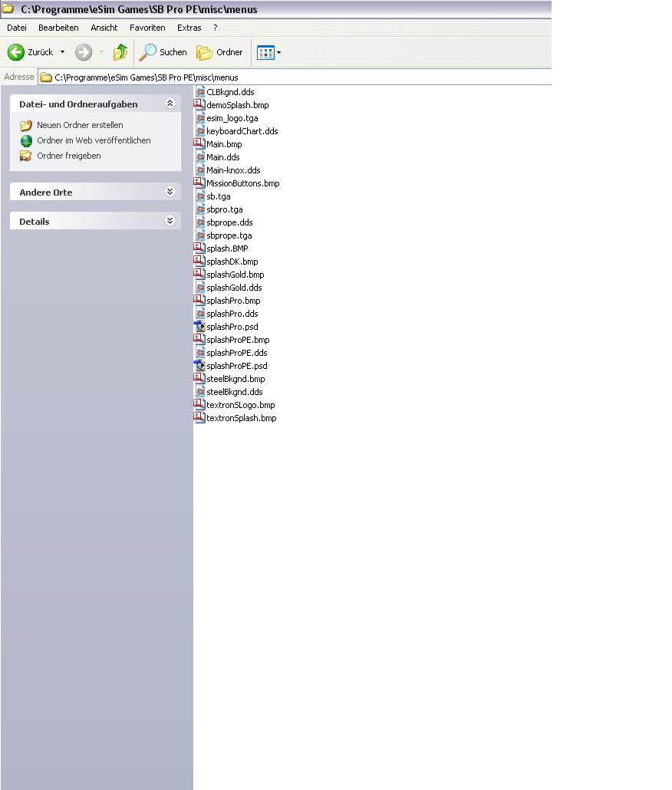Click the Ordner freigeben link
The width and height of the screenshot is (672, 790).
point(68,156)
